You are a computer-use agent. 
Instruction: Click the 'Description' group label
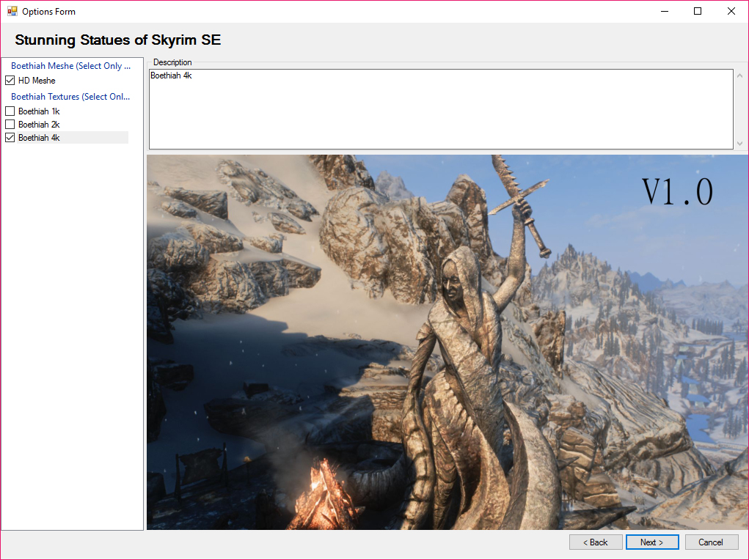172,62
